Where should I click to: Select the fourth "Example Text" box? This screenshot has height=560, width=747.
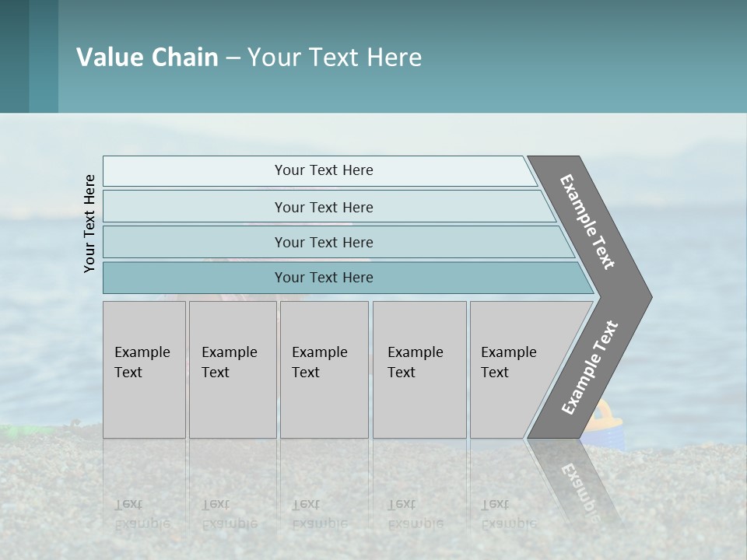(x=419, y=369)
